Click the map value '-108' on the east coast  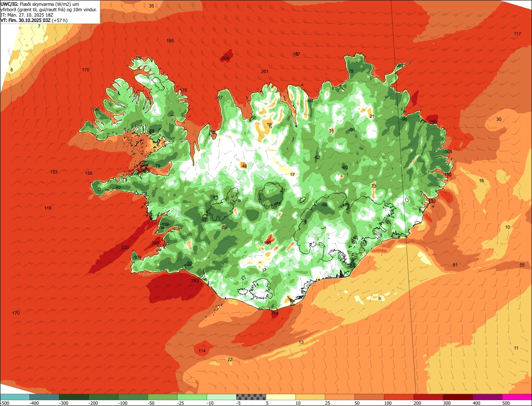coord(448,152)
